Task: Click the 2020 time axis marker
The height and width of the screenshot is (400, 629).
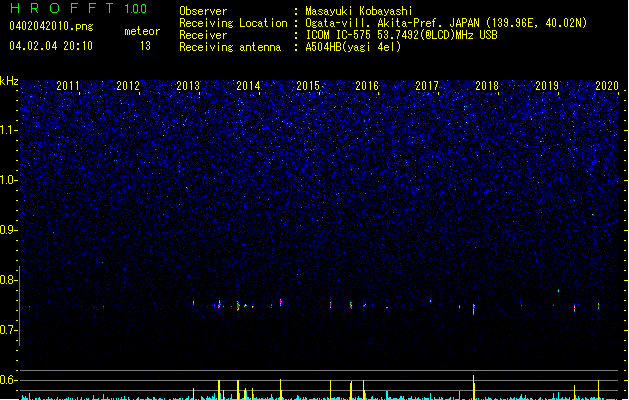Action: coord(607,86)
